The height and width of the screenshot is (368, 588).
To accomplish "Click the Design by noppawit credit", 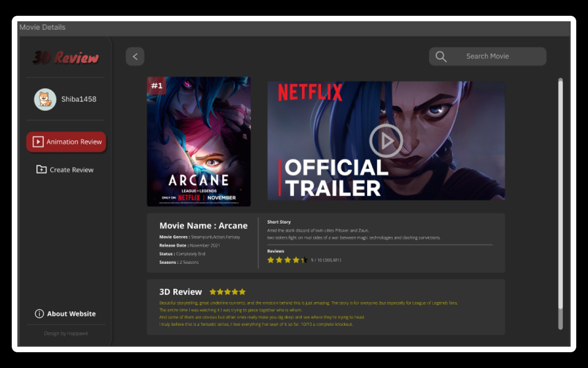I will coord(66,333).
